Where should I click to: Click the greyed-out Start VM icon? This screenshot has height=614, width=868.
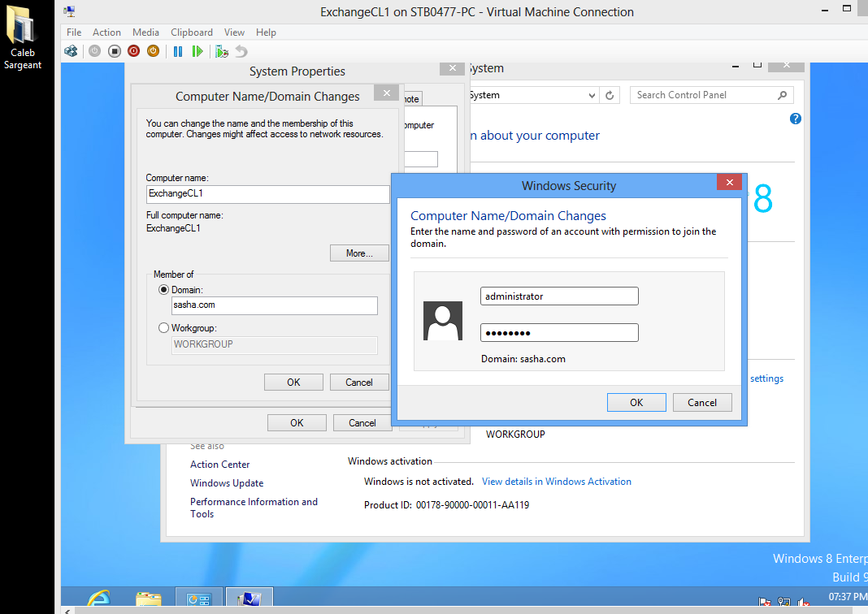pyautogui.click(x=94, y=51)
